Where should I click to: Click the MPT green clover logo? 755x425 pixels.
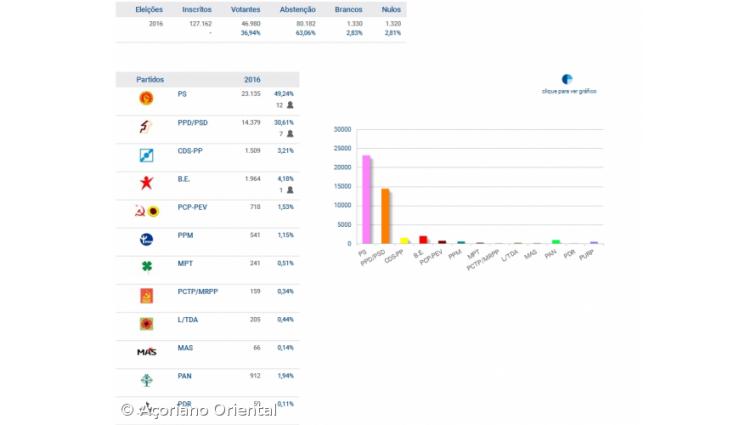pos(146,267)
